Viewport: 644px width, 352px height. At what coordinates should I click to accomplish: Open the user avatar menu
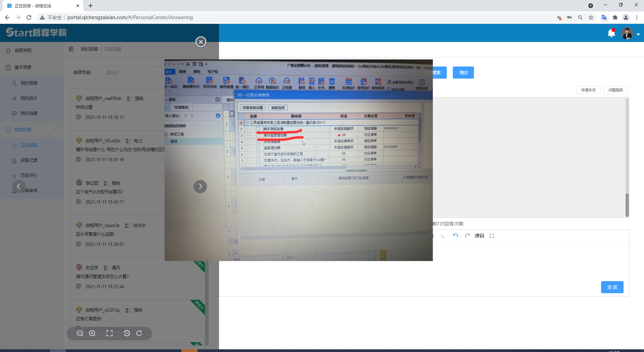point(627,33)
